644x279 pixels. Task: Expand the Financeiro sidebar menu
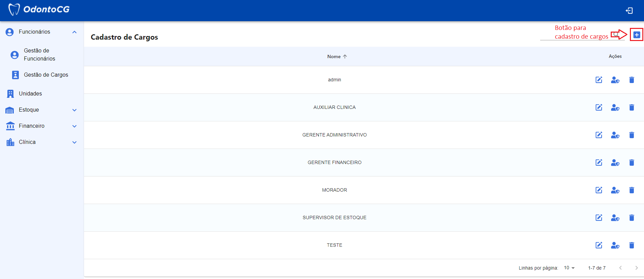[x=74, y=126]
